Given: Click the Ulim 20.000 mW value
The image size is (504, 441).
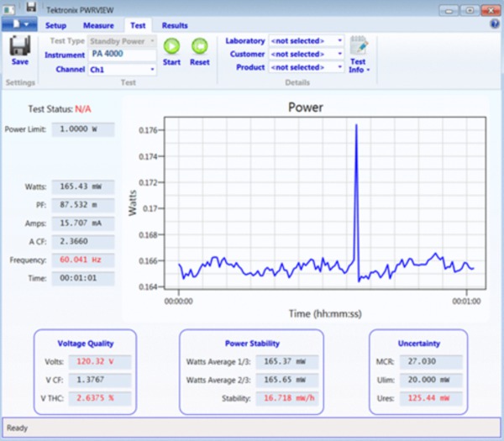Looking at the screenshot, I should 431,380.
